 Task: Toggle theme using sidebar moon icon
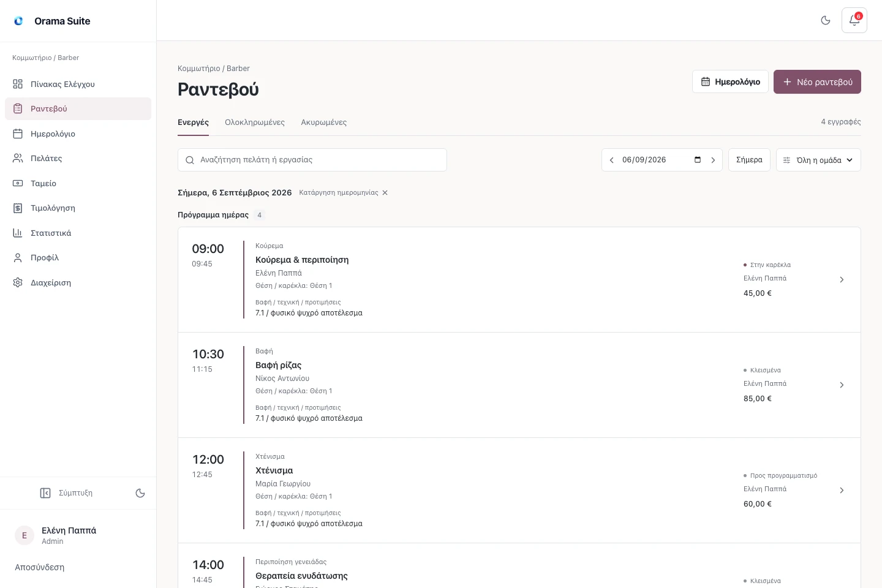point(140,493)
